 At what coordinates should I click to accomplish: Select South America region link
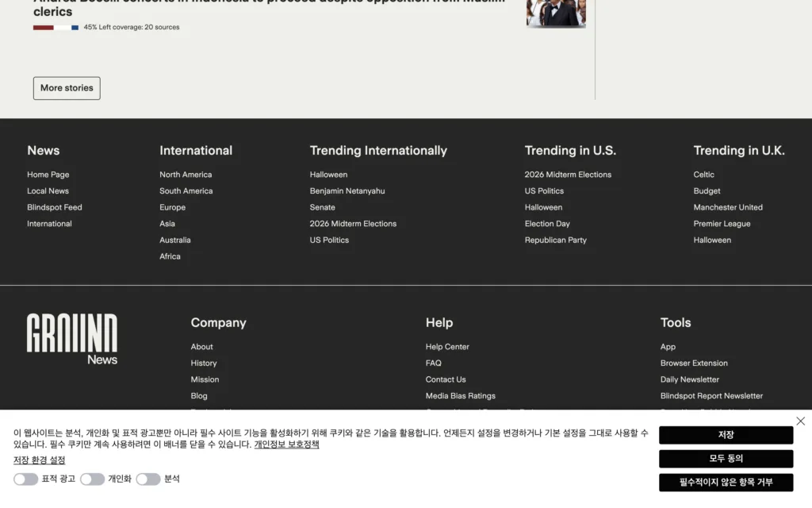click(186, 190)
